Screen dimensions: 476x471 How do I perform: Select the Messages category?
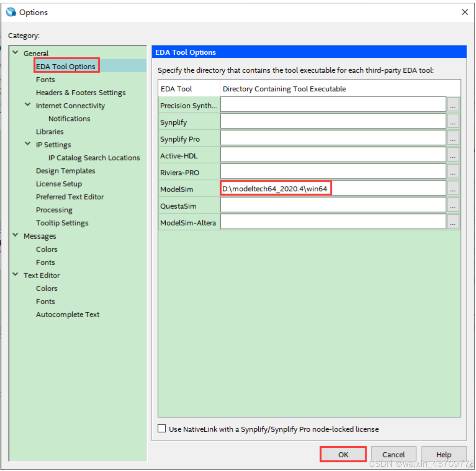click(x=40, y=236)
